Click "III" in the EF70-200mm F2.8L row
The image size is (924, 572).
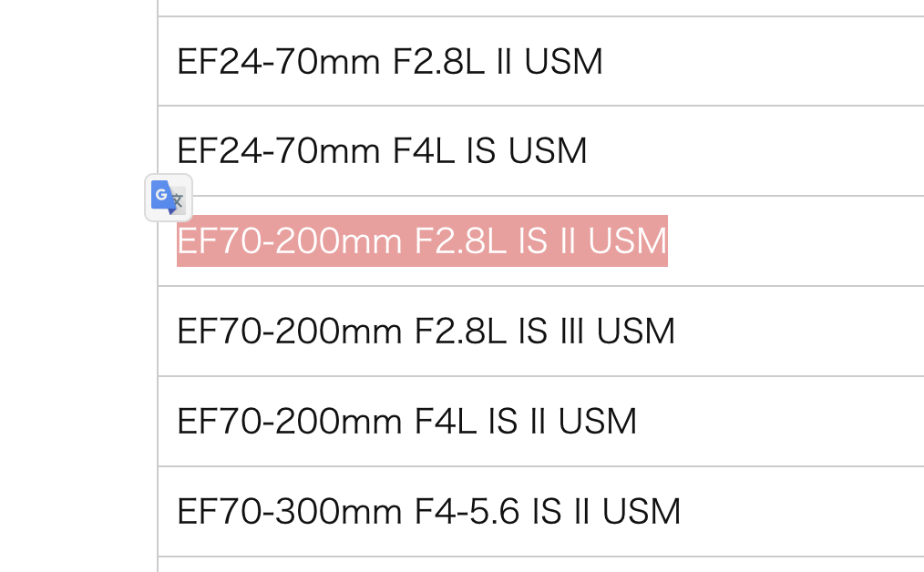pos(572,331)
